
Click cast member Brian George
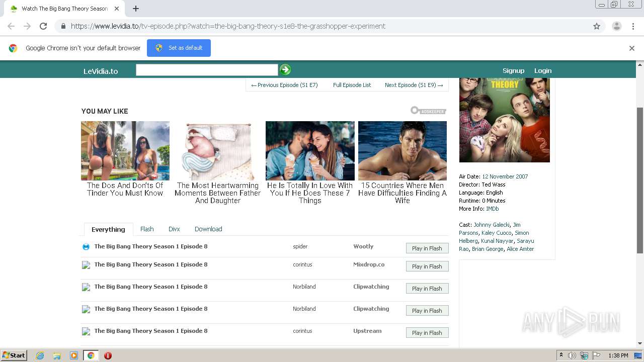click(x=488, y=249)
